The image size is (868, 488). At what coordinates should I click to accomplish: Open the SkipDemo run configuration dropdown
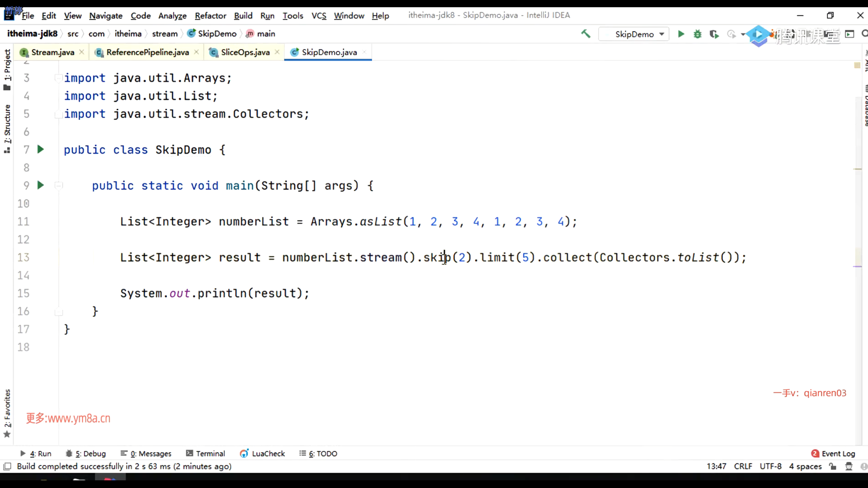pos(634,34)
